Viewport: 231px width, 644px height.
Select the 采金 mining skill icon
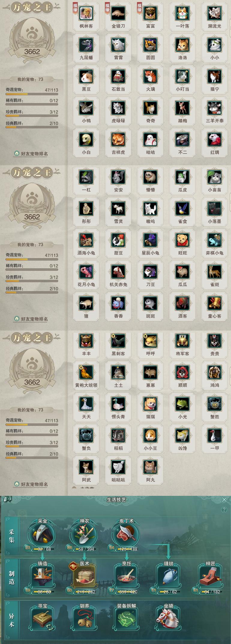(42, 534)
